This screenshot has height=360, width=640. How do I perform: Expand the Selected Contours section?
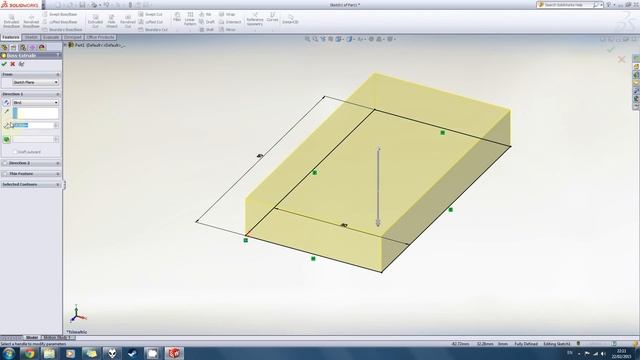click(x=58, y=184)
